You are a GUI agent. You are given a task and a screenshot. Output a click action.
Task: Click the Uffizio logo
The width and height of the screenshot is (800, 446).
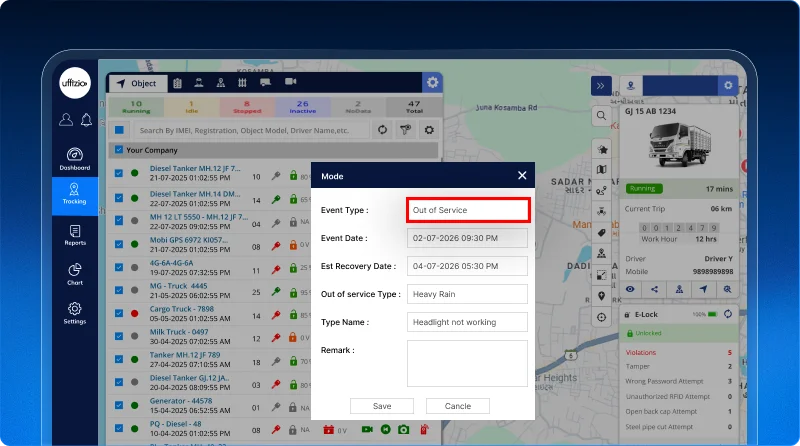[75, 83]
